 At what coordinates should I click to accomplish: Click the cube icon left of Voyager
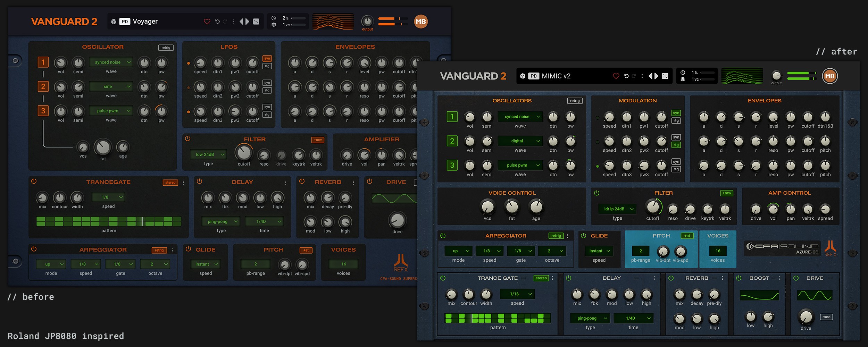point(114,22)
